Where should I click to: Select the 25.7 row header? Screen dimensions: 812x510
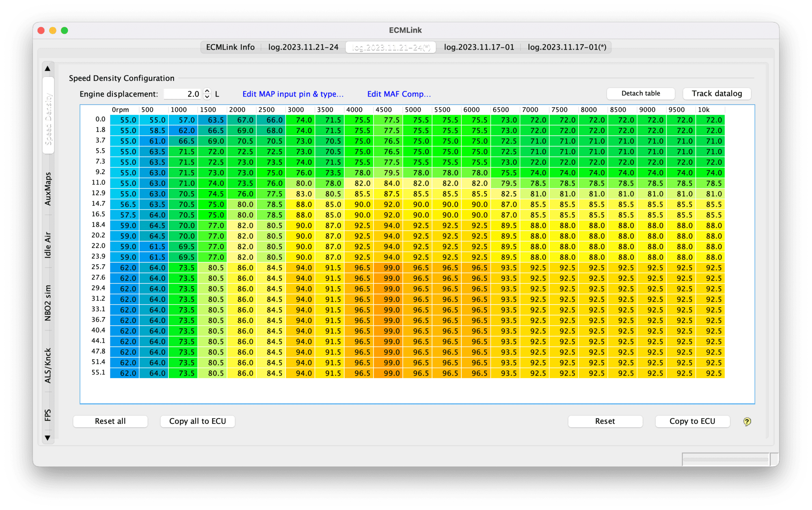tap(98, 267)
